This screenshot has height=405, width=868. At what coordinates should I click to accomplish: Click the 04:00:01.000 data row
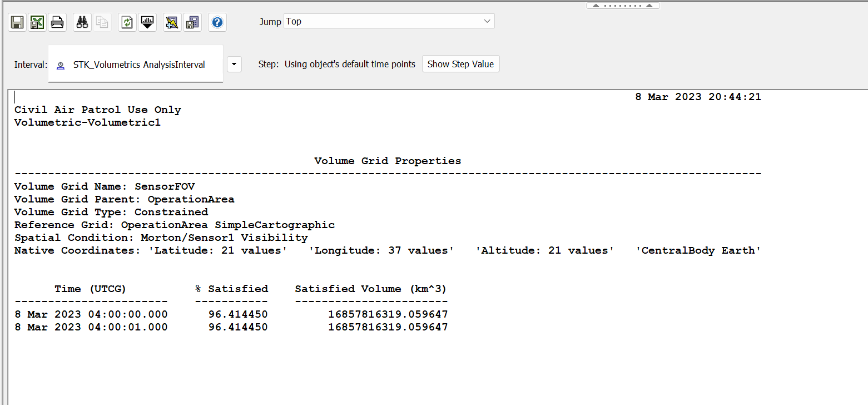pos(231,327)
